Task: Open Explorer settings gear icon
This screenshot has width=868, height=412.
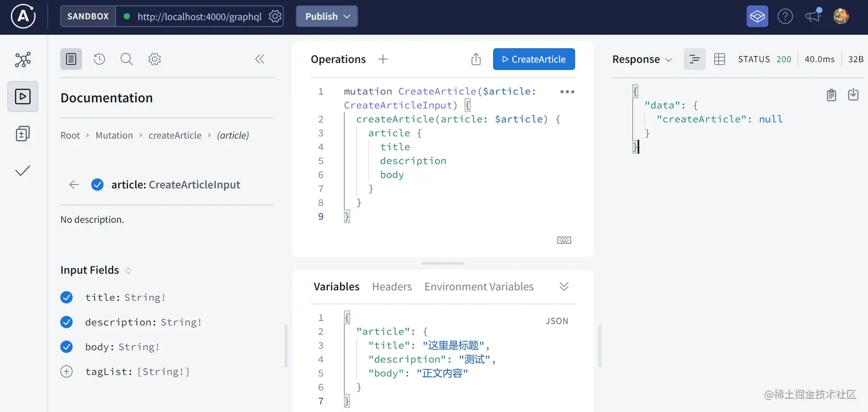Action: click(x=154, y=59)
